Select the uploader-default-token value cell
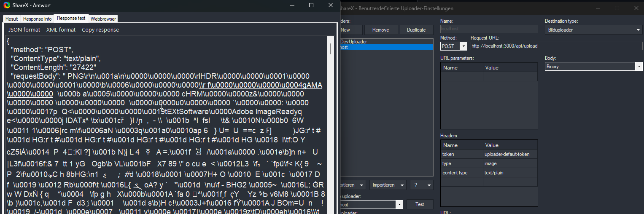The height and width of the screenshot is (214, 644). coord(510,154)
